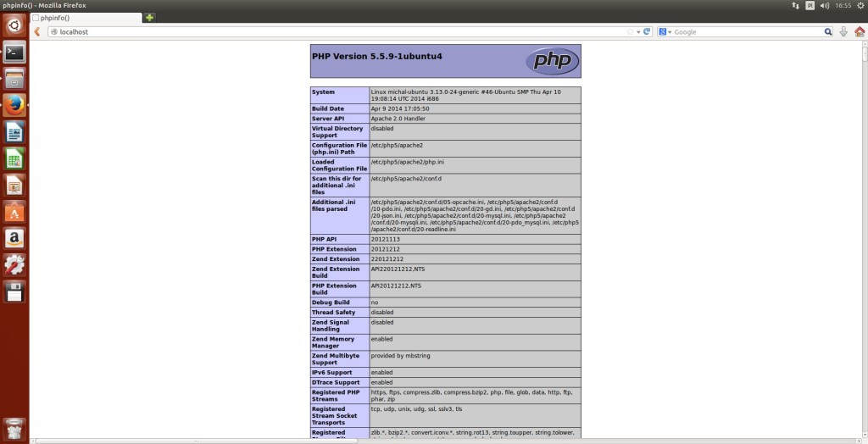
Task: Click the floppy disk save icon in dock
Action: click(14, 291)
